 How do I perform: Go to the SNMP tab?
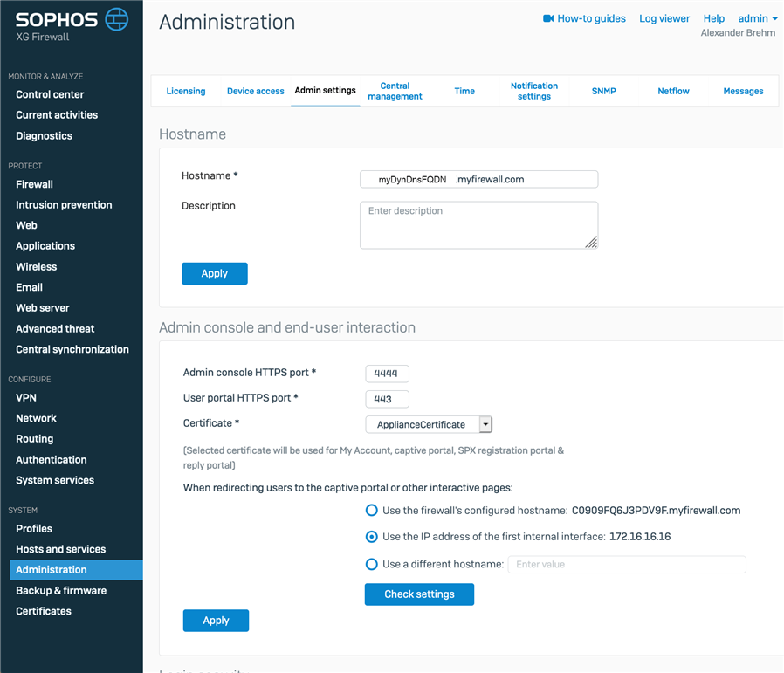[603, 91]
